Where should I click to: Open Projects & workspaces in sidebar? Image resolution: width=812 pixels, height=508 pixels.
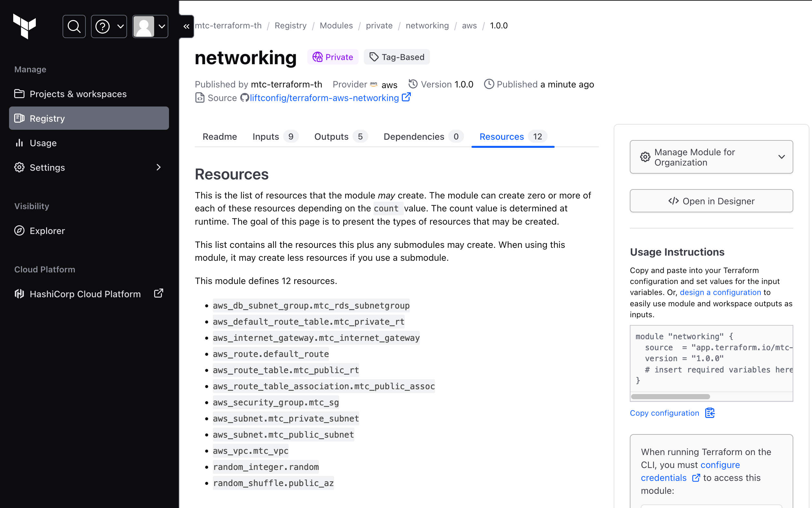[89, 94]
